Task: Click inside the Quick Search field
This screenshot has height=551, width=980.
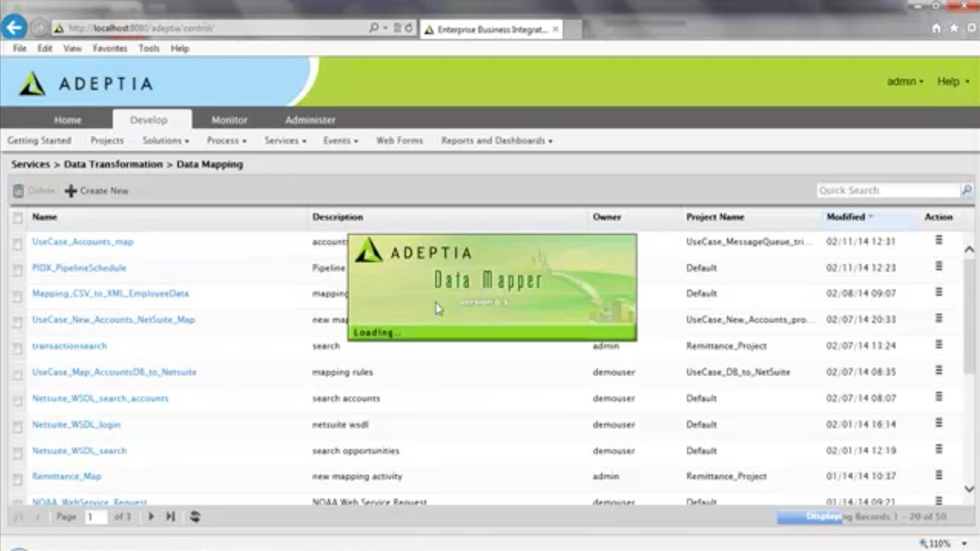Action: [x=887, y=190]
